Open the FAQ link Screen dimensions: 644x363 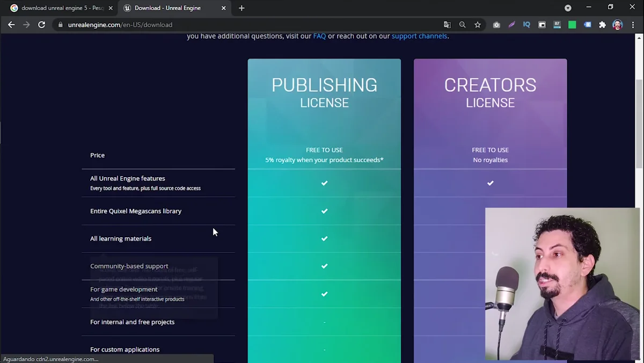pyautogui.click(x=319, y=36)
